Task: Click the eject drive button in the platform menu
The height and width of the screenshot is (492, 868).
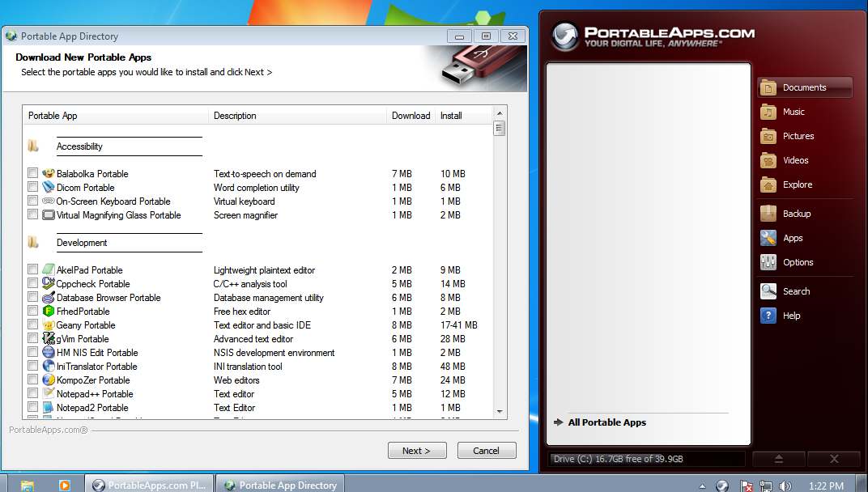Action: 778,459
